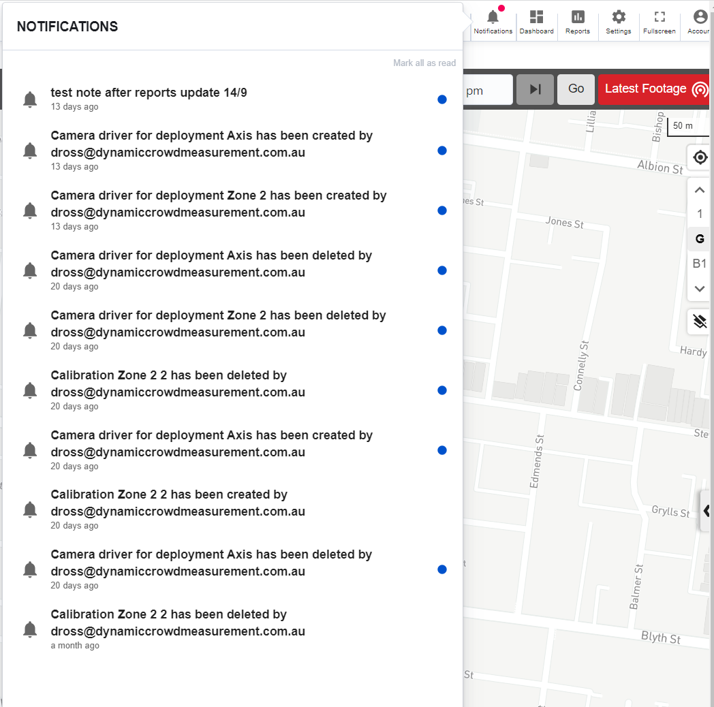This screenshot has width=714, height=707.
Task: Click the Go button
Action: click(x=576, y=89)
